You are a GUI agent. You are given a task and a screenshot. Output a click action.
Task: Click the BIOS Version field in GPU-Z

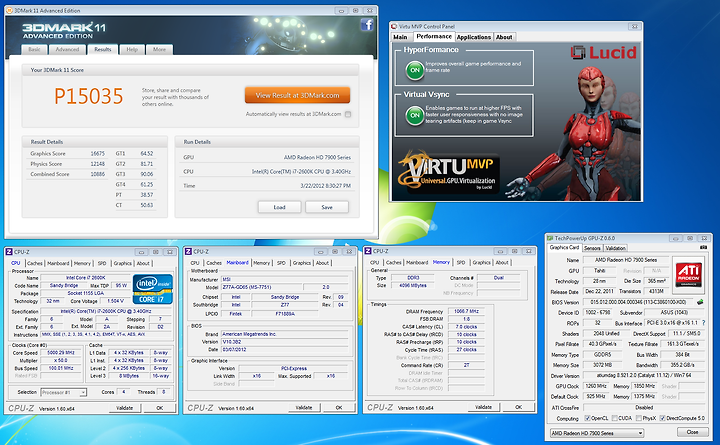click(x=639, y=302)
